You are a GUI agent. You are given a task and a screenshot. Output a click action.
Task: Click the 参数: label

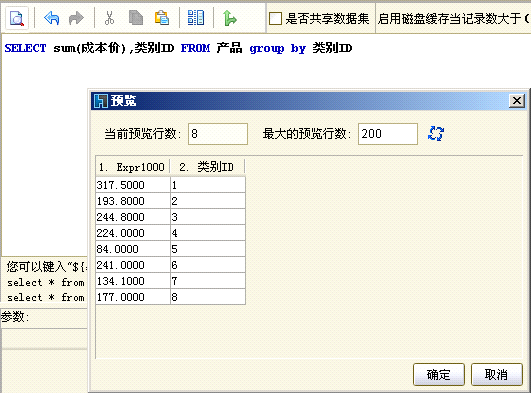pyautogui.click(x=15, y=317)
